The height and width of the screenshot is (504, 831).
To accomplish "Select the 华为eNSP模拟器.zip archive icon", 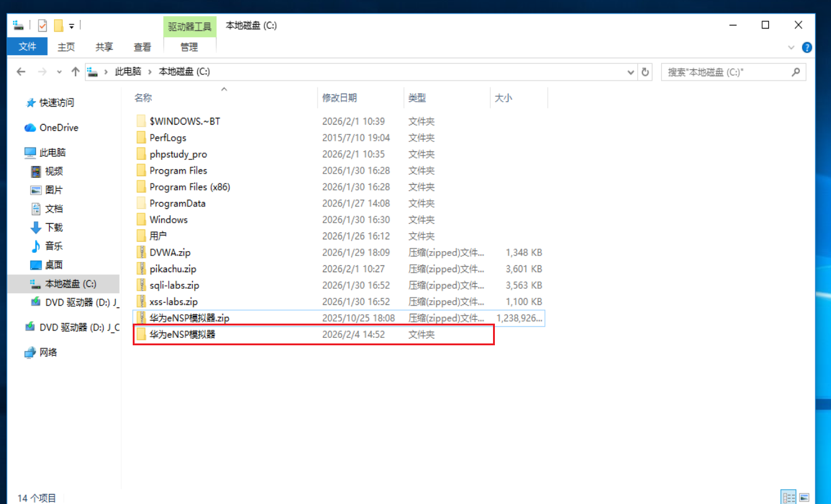I will pos(141,318).
